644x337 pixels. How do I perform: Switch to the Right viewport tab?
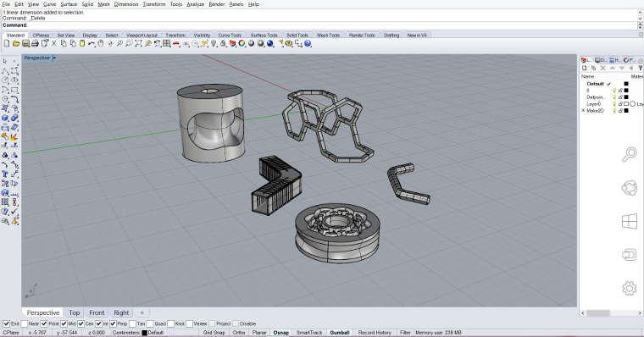point(121,312)
